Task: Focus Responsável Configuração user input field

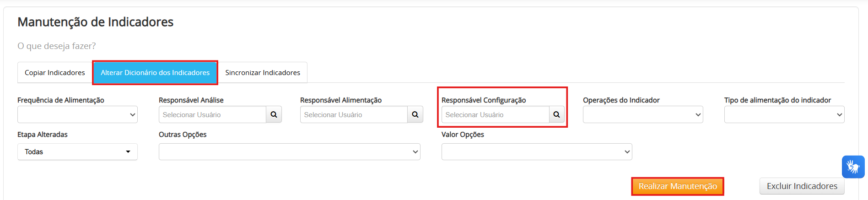Action: tap(495, 114)
